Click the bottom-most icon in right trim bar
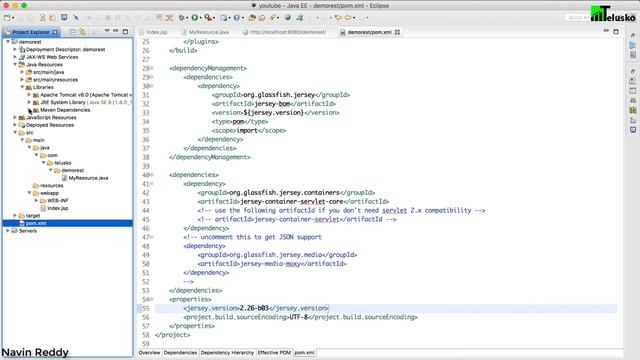Image resolution: width=640 pixels, height=360 pixels. pyautogui.click(x=633, y=130)
